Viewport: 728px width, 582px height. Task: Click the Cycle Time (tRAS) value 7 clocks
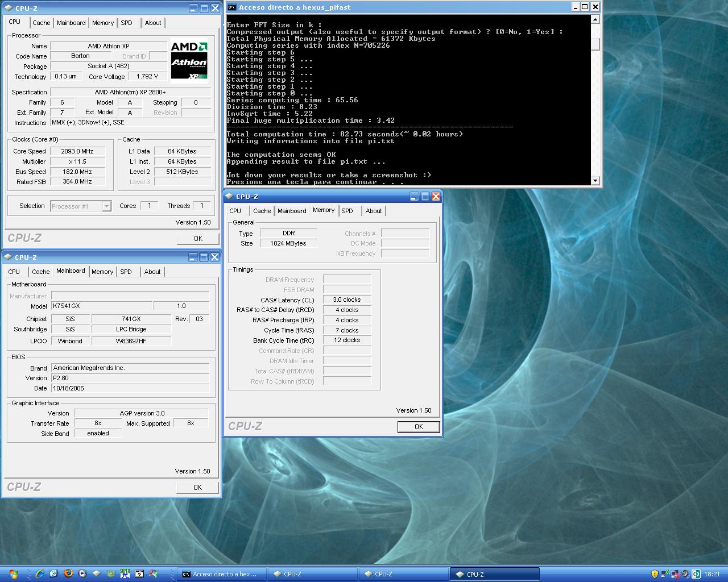(347, 330)
